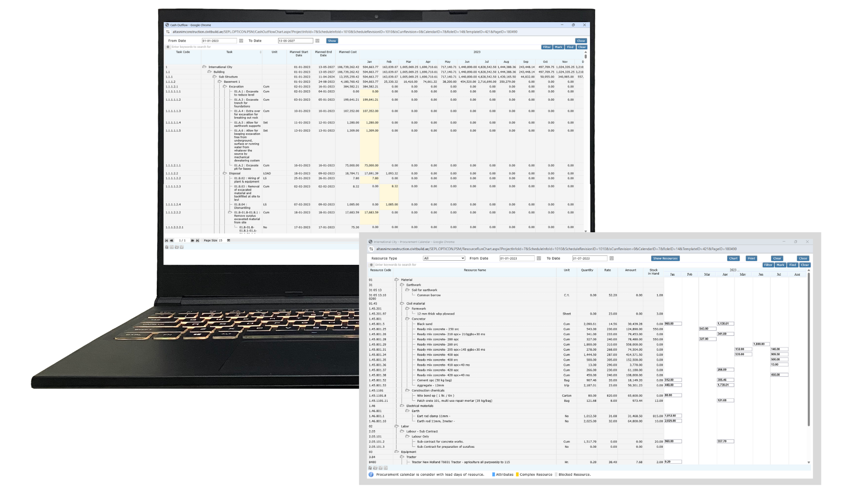Click the last-page navigation icon in the pager
Screen dimensions: 868x488
coord(198,240)
